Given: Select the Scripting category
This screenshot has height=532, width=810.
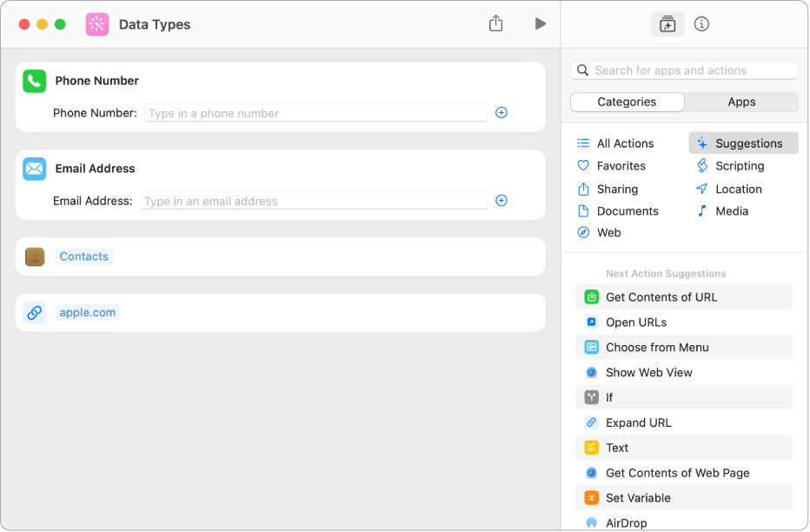Looking at the screenshot, I should pos(739,166).
